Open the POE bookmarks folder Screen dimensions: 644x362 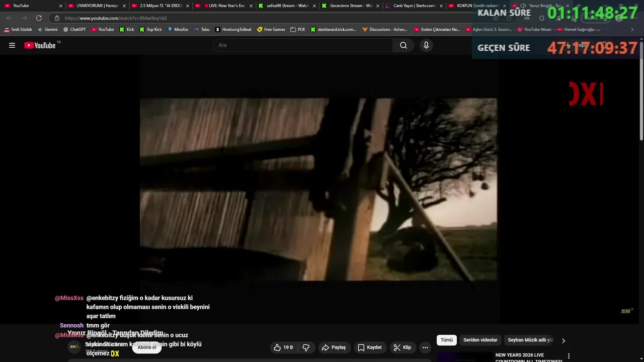pos(298,30)
